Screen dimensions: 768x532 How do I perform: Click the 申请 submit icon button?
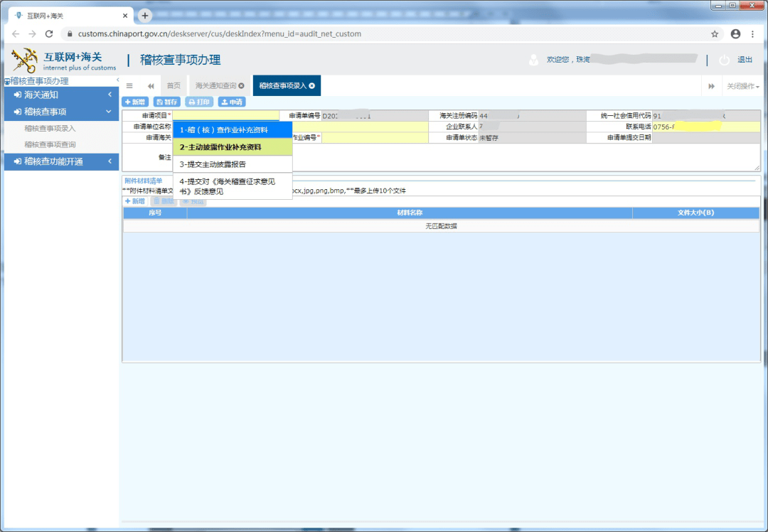tap(233, 101)
